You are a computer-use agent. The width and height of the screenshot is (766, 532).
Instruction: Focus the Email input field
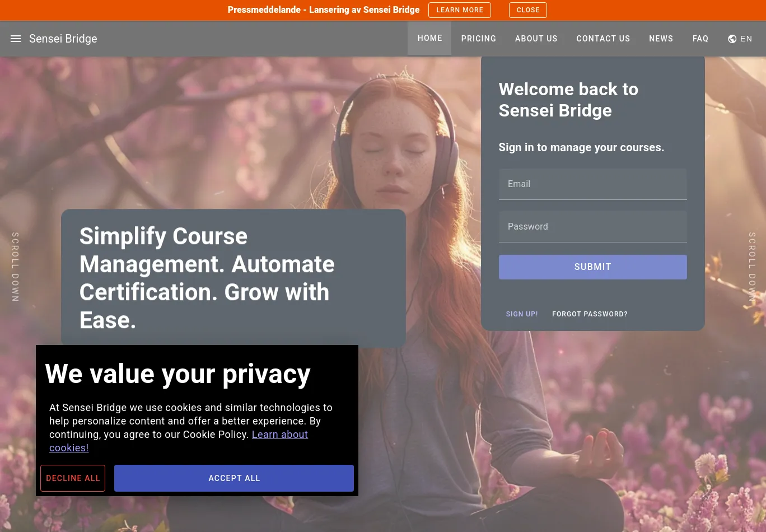pos(592,184)
